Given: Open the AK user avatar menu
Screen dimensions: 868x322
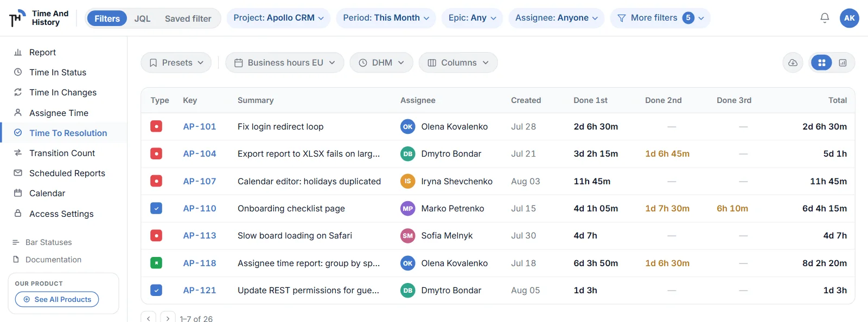Looking at the screenshot, I should tap(850, 18).
